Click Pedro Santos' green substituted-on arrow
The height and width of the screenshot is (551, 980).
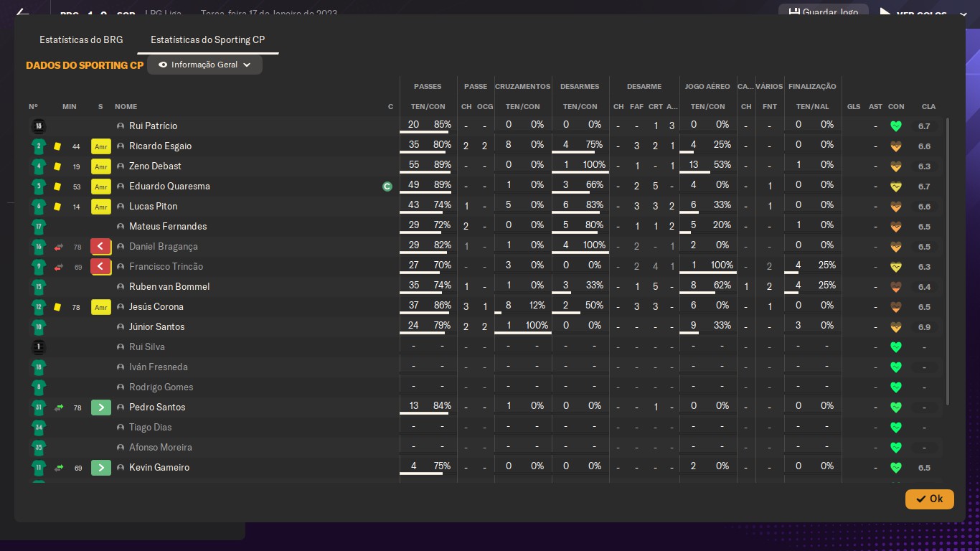pyautogui.click(x=100, y=408)
